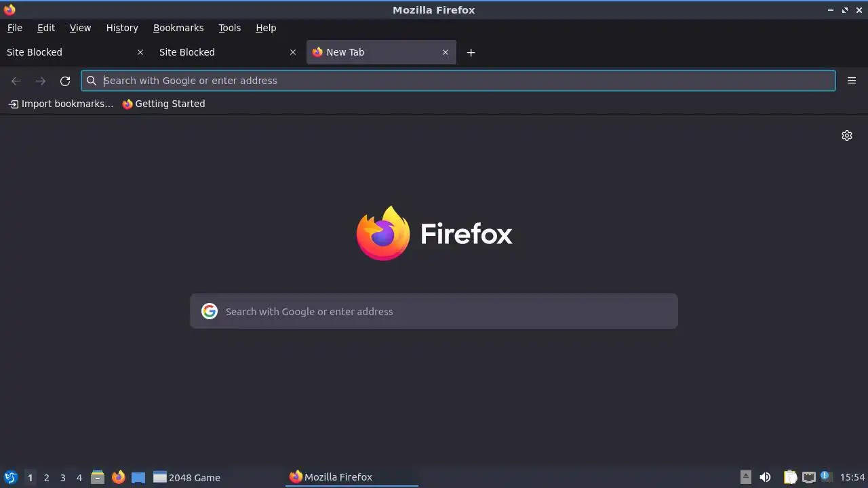Launch Firefox from taskbar quick launcher
The width and height of the screenshot is (868, 488).
click(x=119, y=477)
